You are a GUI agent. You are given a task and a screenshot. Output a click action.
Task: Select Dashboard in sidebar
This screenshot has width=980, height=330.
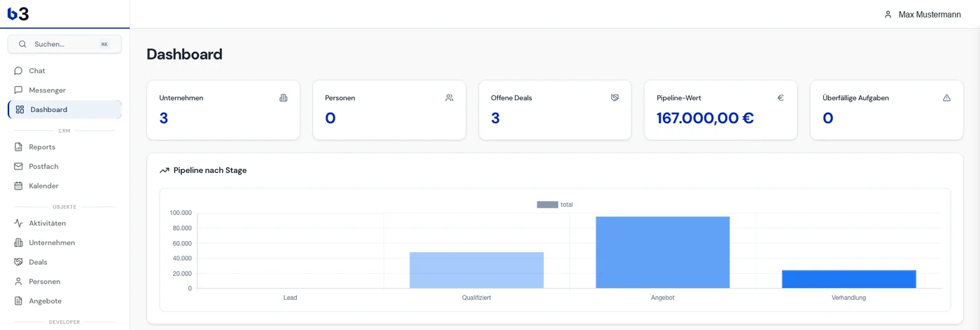point(64,109)
